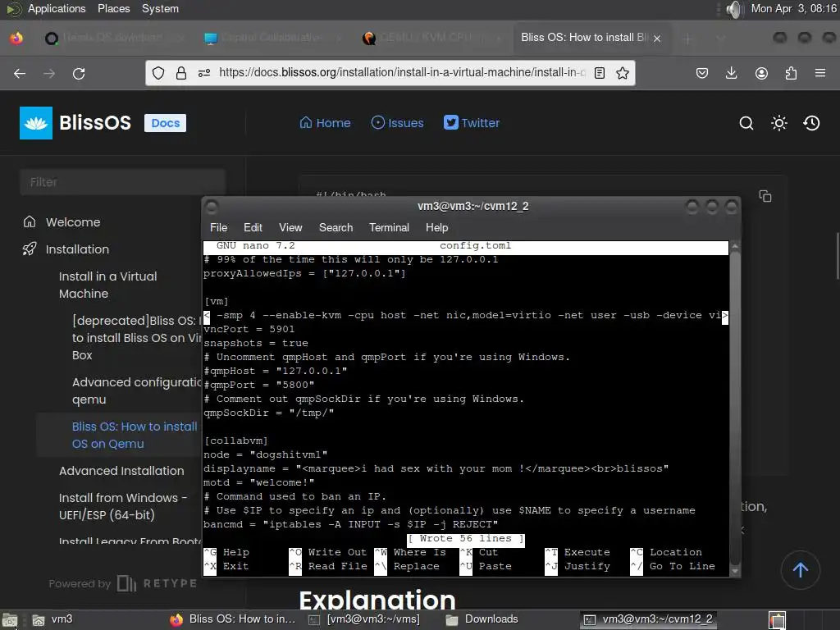Open the Pocket save icon
840x630 pixels.
(x=702, y=73)
